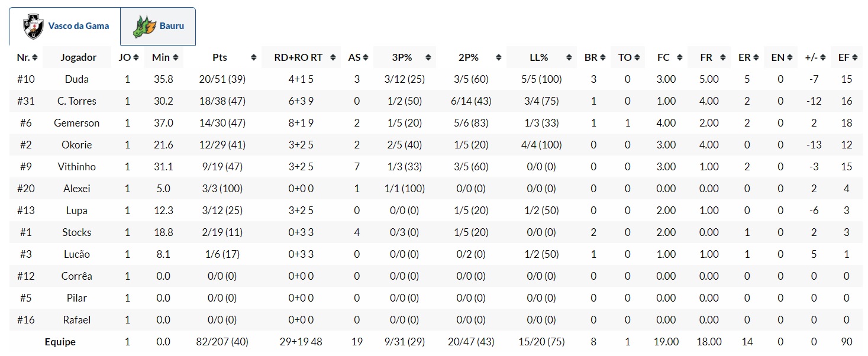
Task: Switch to the Bauru tab
Action: tap(158, 26)
